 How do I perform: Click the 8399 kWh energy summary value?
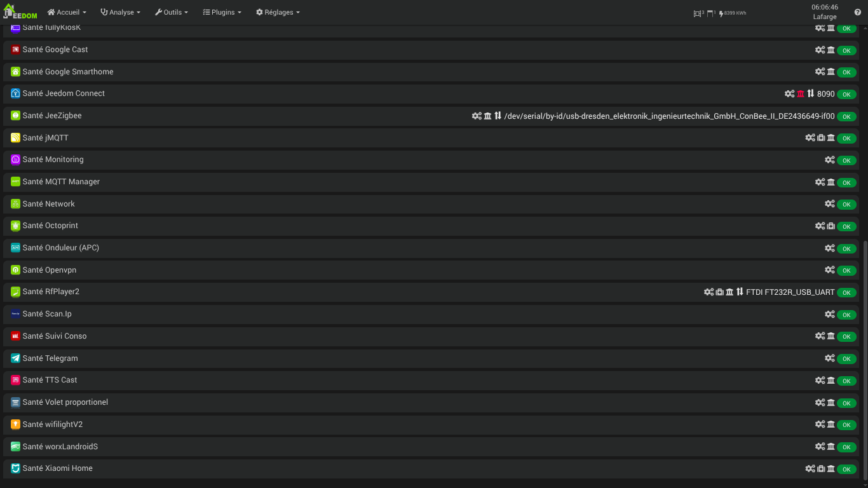click(x=734, y=13)
